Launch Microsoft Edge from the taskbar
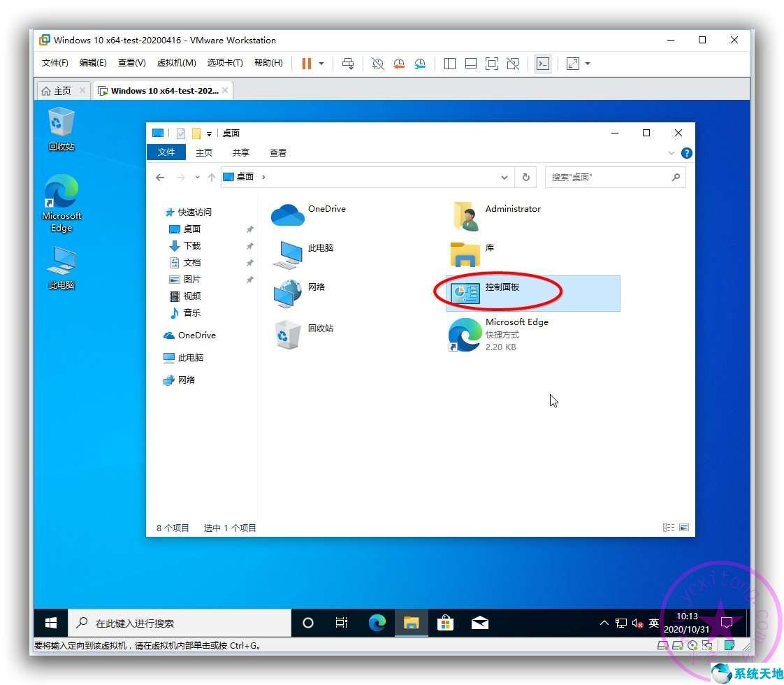Image resolution: width=784 pixels, height=685 pixels. point(377,622)
